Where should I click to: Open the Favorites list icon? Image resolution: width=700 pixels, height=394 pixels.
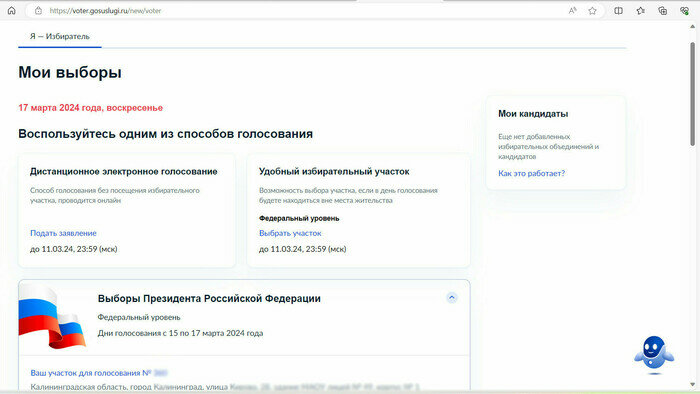point(641,11)
